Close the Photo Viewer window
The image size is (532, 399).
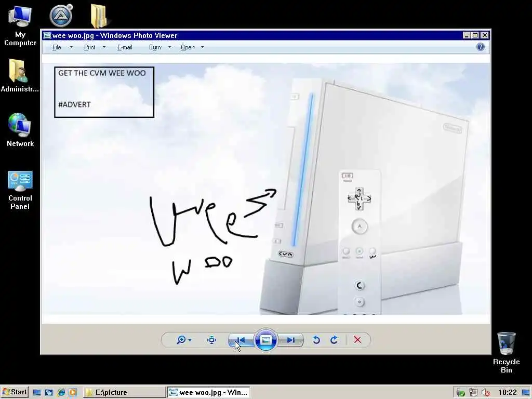pos(485,35)
